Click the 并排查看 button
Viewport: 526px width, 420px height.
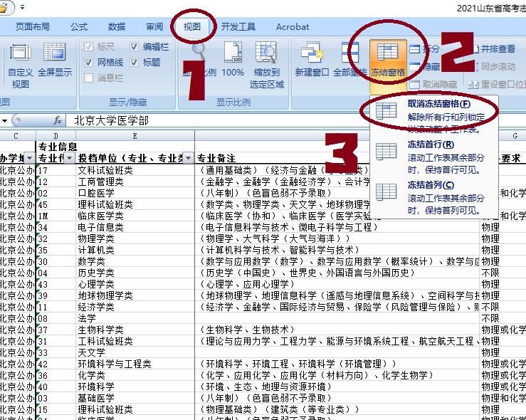point(494,49)
